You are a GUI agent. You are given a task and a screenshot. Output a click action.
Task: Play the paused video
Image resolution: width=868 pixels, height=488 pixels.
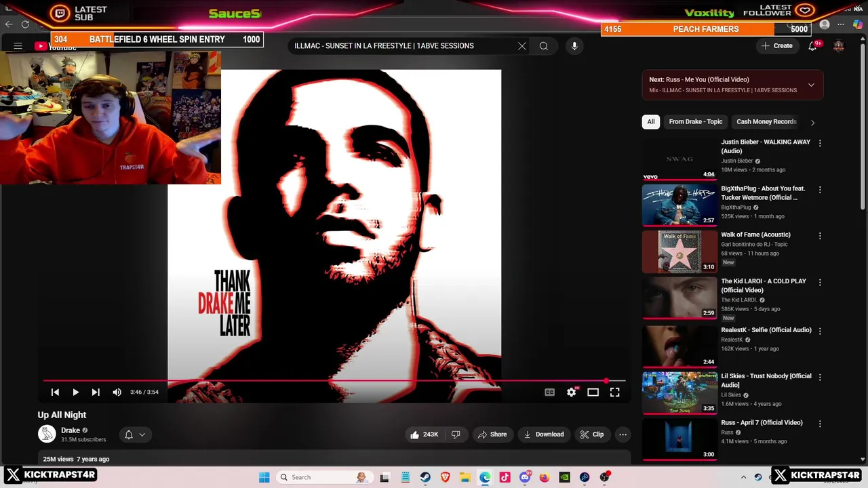[76, 392]
